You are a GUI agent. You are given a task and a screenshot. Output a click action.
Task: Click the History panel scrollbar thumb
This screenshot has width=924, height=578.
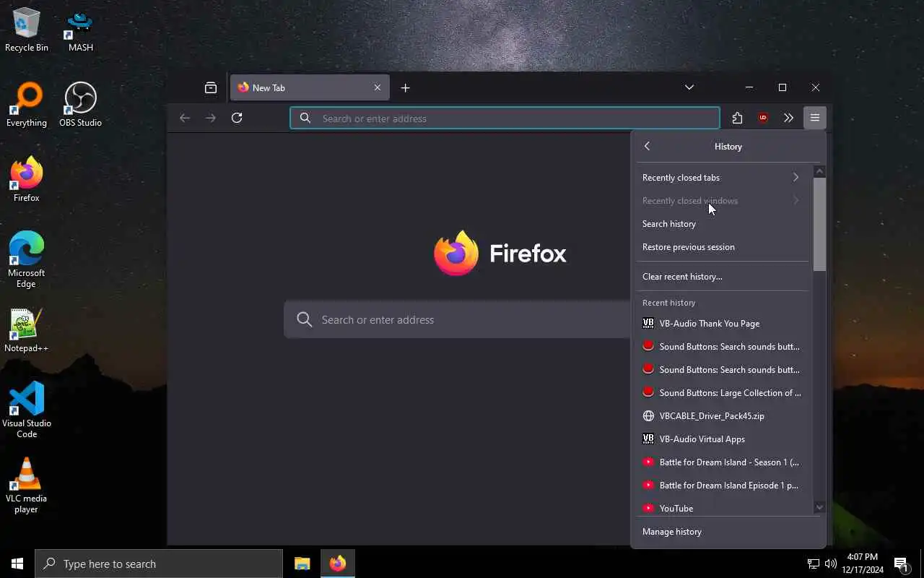tap(819, 225)
